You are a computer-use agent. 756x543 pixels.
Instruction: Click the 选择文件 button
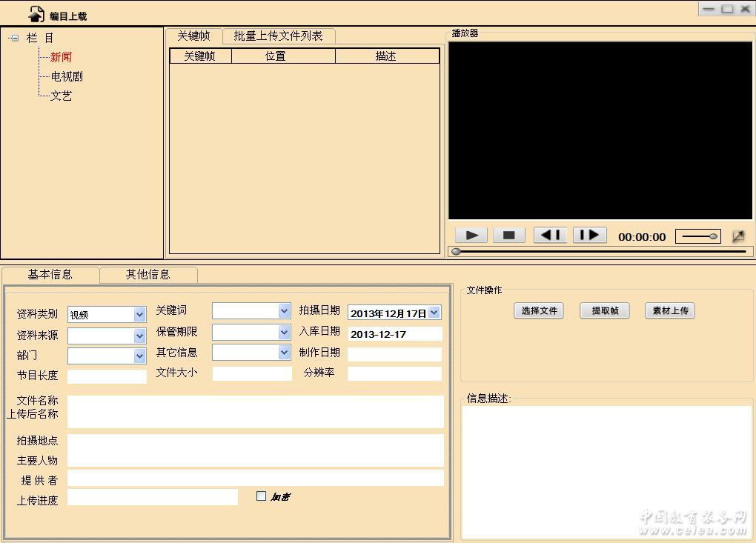coord(539,311)
